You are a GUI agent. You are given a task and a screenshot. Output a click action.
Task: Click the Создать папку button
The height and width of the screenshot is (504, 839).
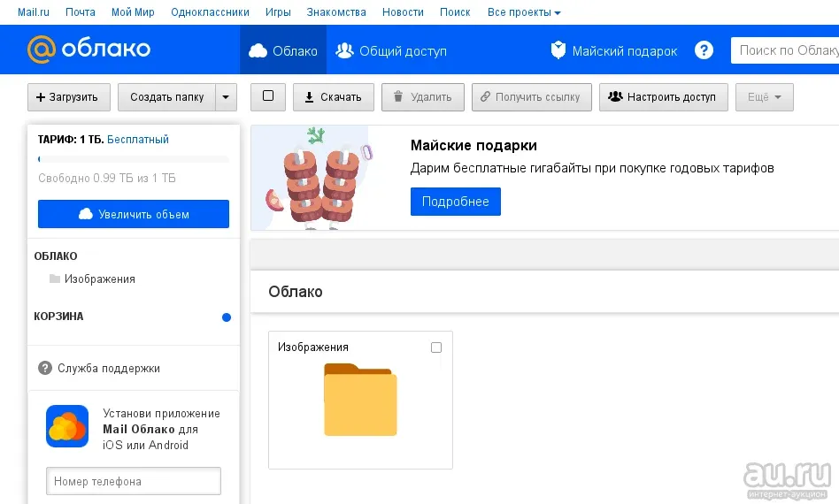(x=167, y=97)
